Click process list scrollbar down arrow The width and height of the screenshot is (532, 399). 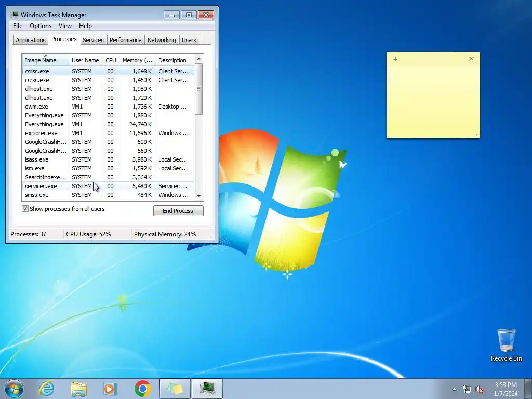point(199,196)
